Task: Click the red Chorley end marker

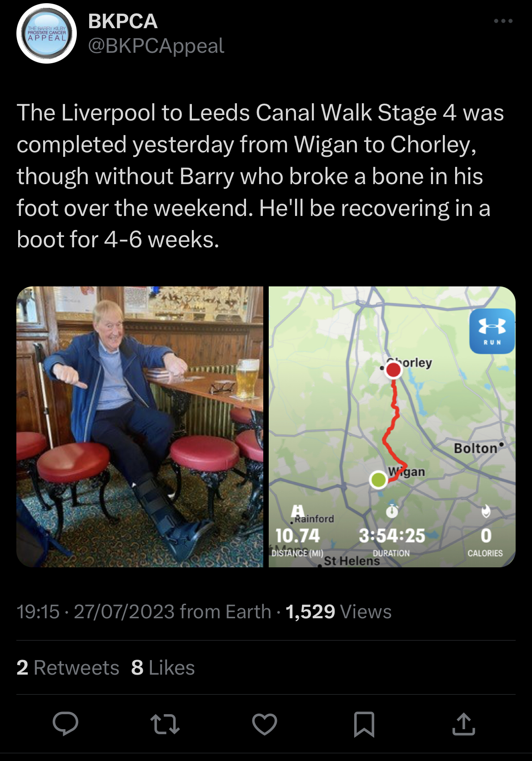Action: (393, 370)
